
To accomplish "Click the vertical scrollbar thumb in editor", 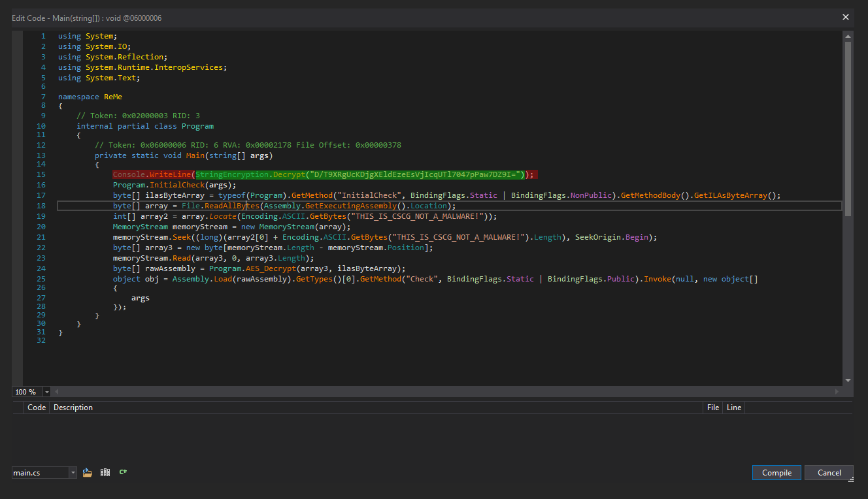I will tap(848, 127).
